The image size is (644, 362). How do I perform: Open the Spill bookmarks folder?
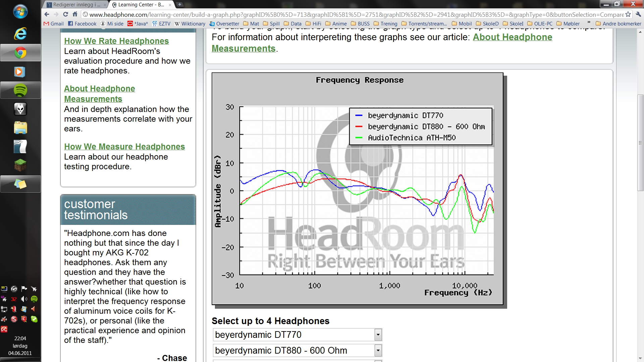pos(271,23)
